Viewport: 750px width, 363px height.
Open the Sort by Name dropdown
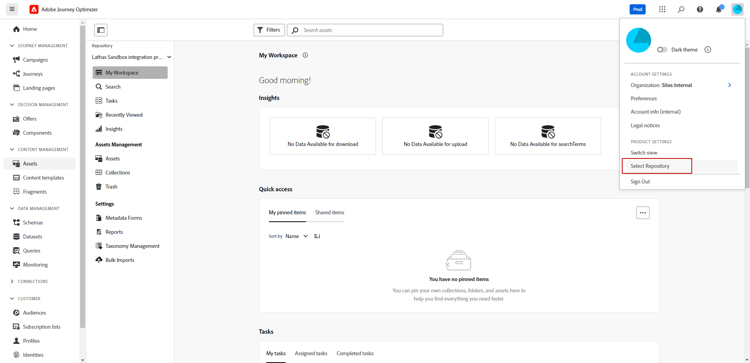coord(297,236)
